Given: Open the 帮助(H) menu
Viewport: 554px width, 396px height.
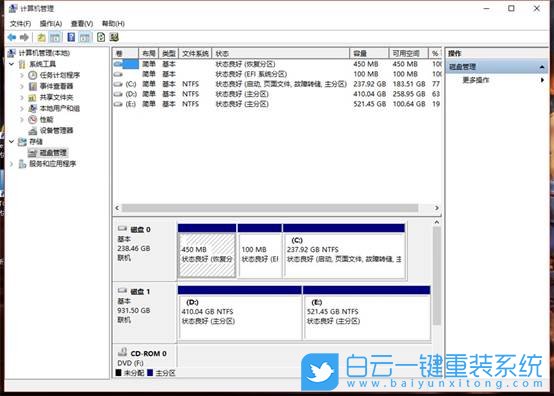Looking at the screenshot, I should (113, 24).
